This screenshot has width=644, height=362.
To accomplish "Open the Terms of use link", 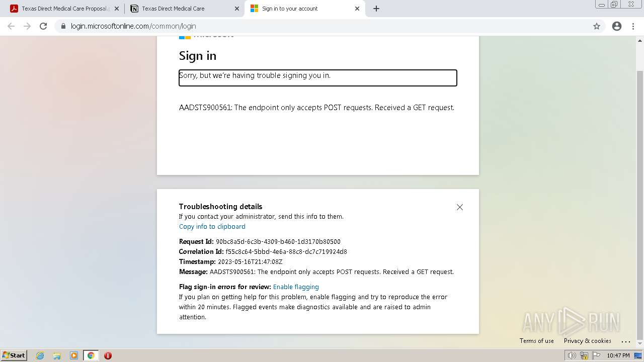I will click(537, 341).
